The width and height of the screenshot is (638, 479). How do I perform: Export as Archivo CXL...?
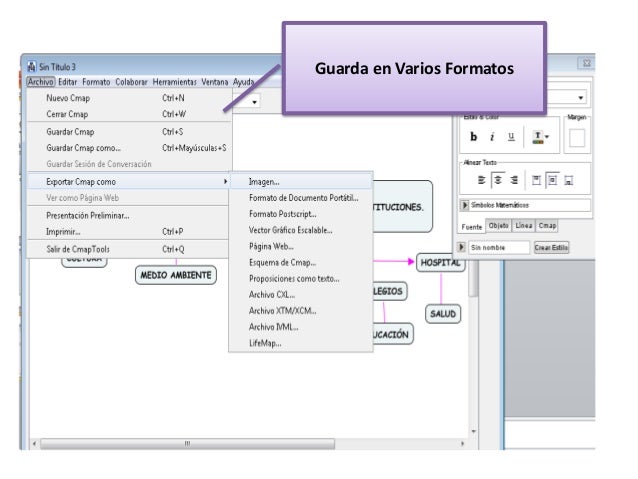pos(301,294)
